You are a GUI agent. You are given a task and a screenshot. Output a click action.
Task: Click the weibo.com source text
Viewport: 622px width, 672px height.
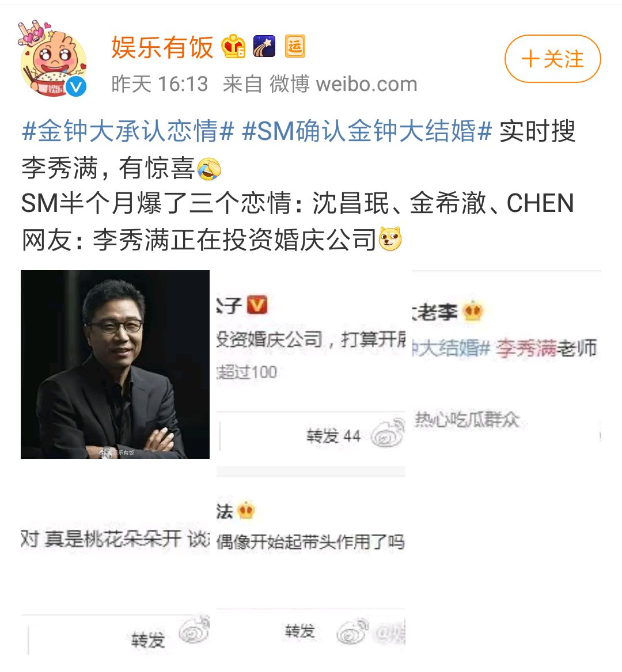tap(367, 84)
